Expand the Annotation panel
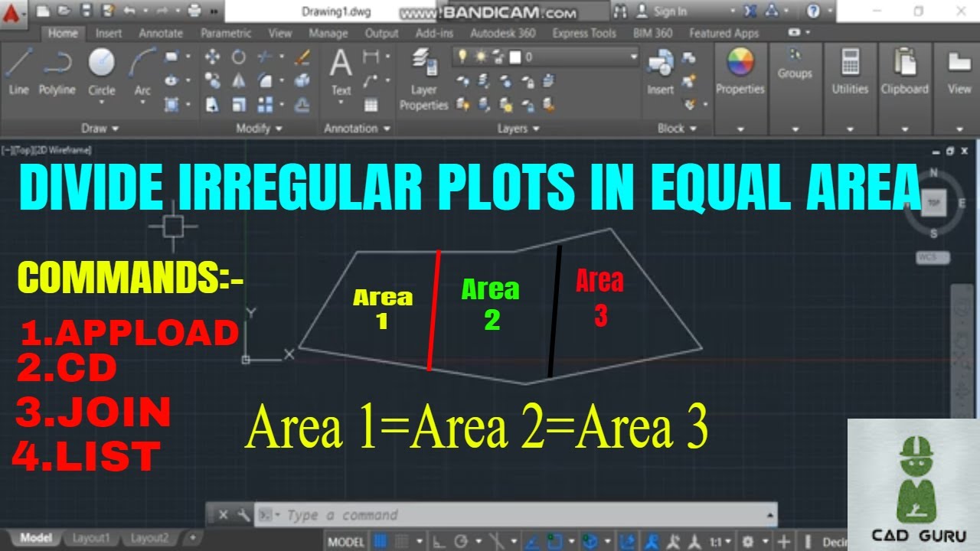Screen dimensions: 980x551 coord(358,129)
